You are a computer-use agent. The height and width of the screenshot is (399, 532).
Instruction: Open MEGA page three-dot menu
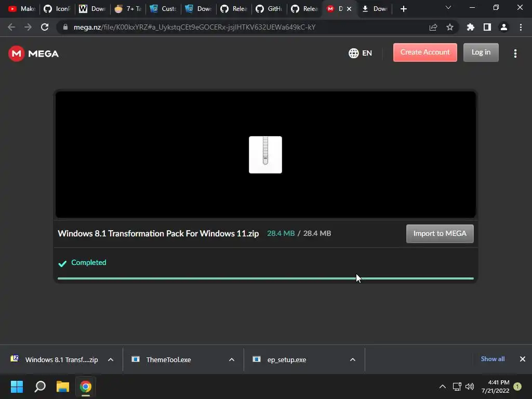click(x=515, y=54)
